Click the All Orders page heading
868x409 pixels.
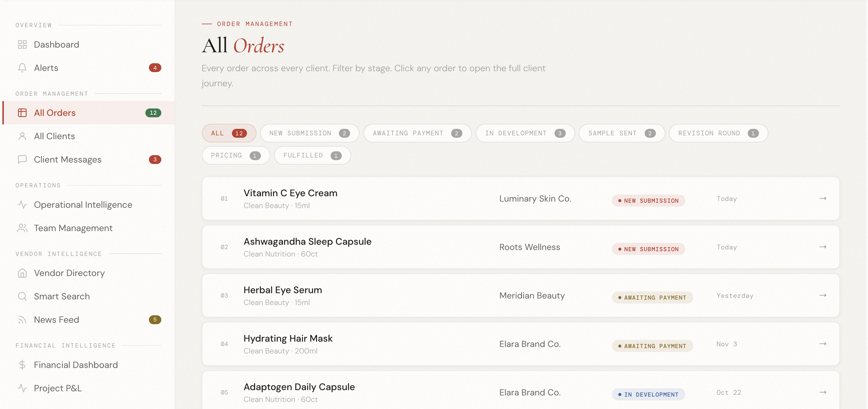(x=243, y=46)
